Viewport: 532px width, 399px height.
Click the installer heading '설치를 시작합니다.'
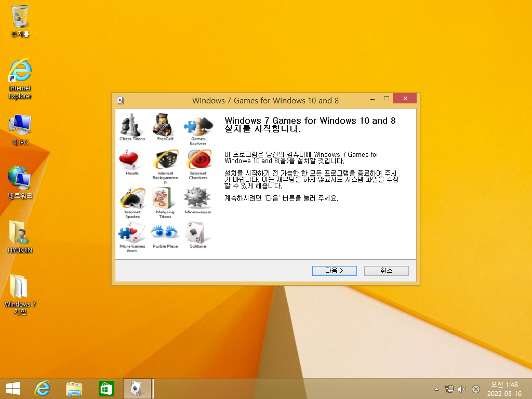[262, 129]
